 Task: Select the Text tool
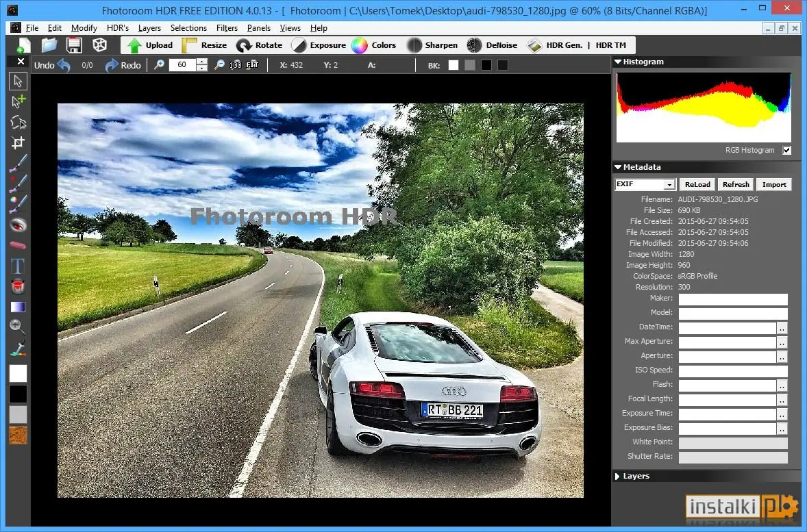tap(18, 266)
